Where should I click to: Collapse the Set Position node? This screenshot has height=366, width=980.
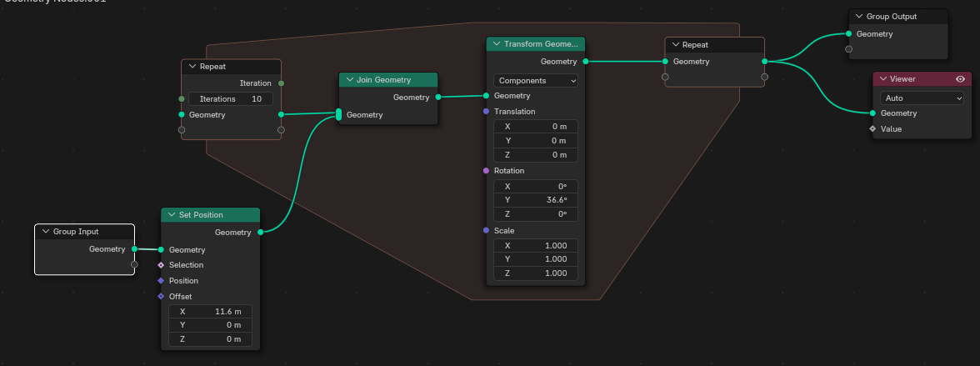pyautogui.click(x=172, y=215)
